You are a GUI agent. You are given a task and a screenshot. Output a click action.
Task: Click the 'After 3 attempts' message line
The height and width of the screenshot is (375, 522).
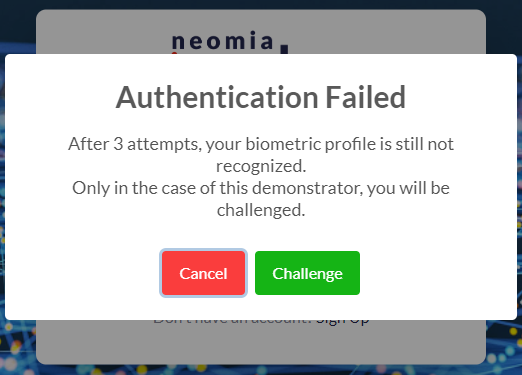tap(261, 144)
